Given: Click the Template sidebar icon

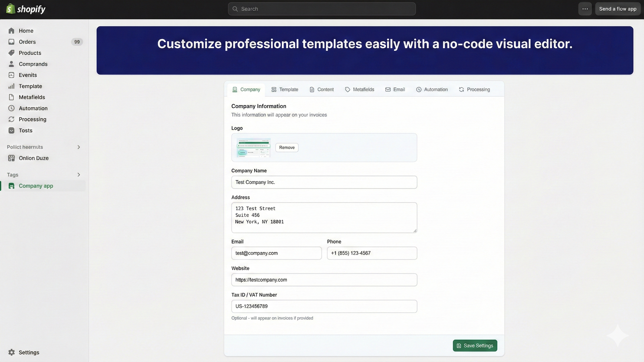Looking at the screenshot, I should pyautogui.click(x=11, y=86).
